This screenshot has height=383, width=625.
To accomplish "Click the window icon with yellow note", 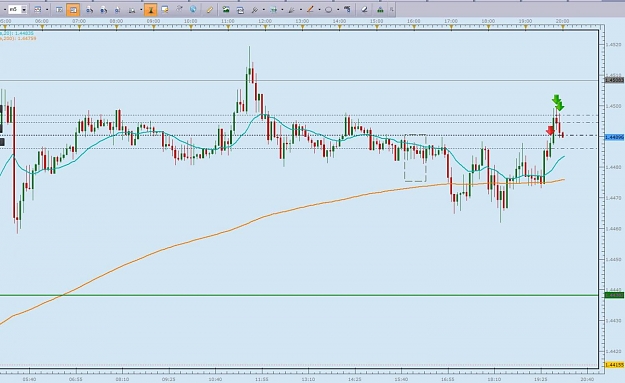I will pos(165,10).
